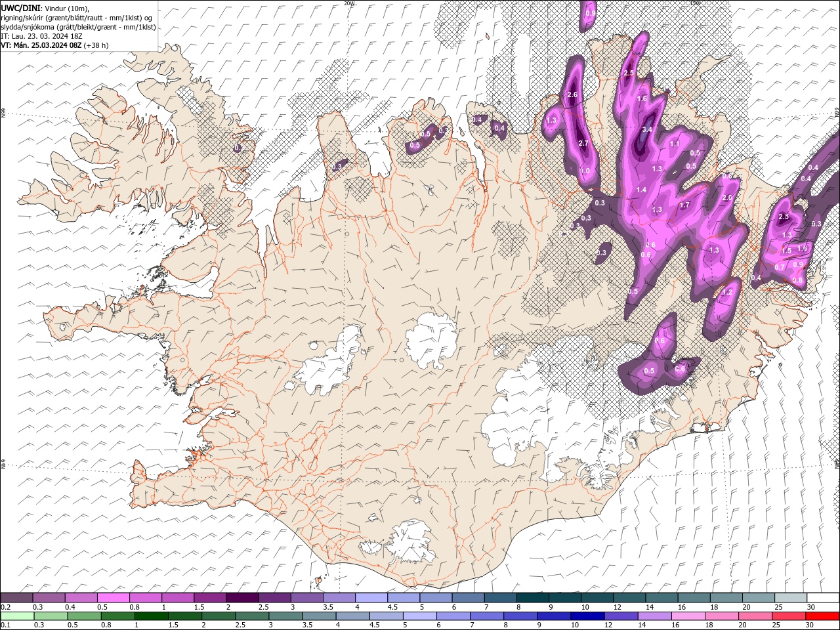The height and width of the screenshot is (630, 840).
Task: Select the bright pink 0.5–0.8 swatch in upper legend
Action: coord(114,598)
